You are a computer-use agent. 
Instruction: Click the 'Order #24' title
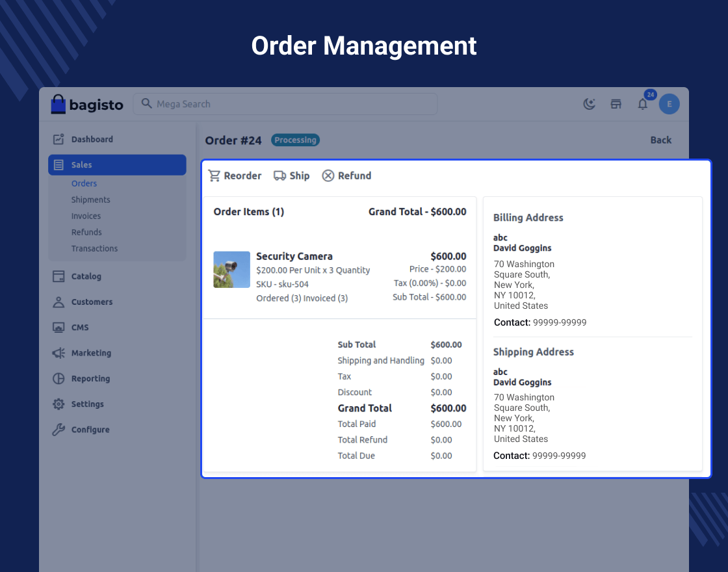(x=233, y=140)
